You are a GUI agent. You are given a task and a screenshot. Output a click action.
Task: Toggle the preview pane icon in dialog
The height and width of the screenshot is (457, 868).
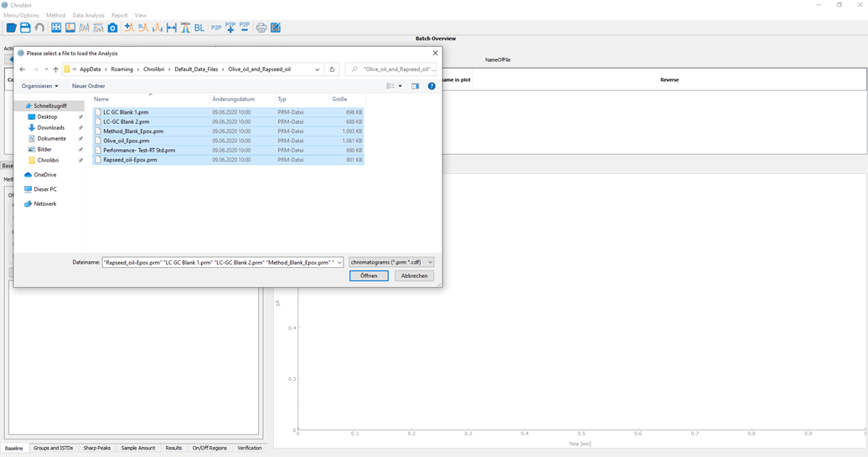pyautogui.click(x=416, y=85)
